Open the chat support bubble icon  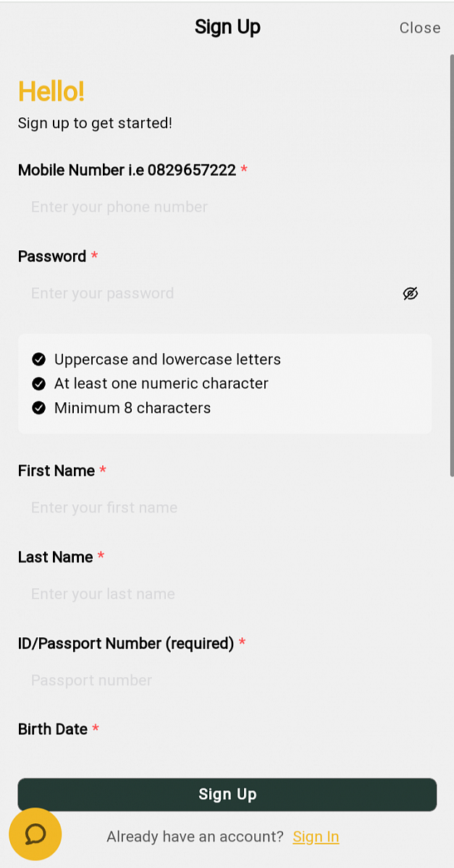click(35, 834)
